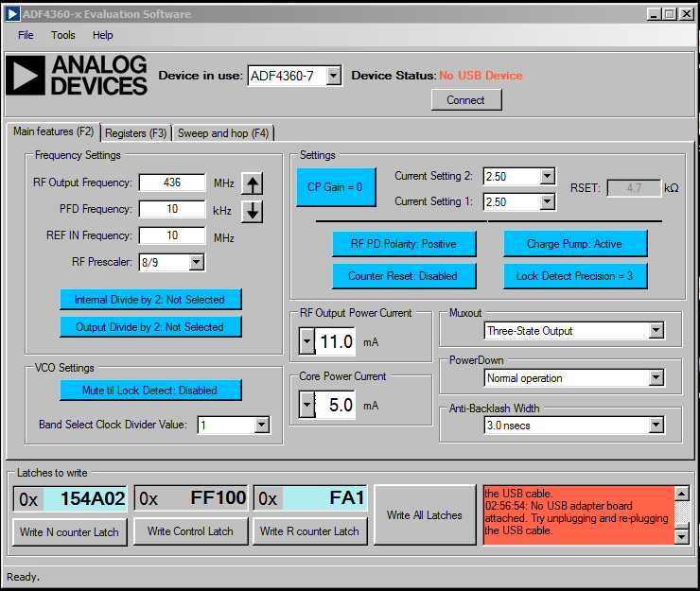
Task: Toggle Mute til Lock Detect: Disabled
Action: pos(151,391)
